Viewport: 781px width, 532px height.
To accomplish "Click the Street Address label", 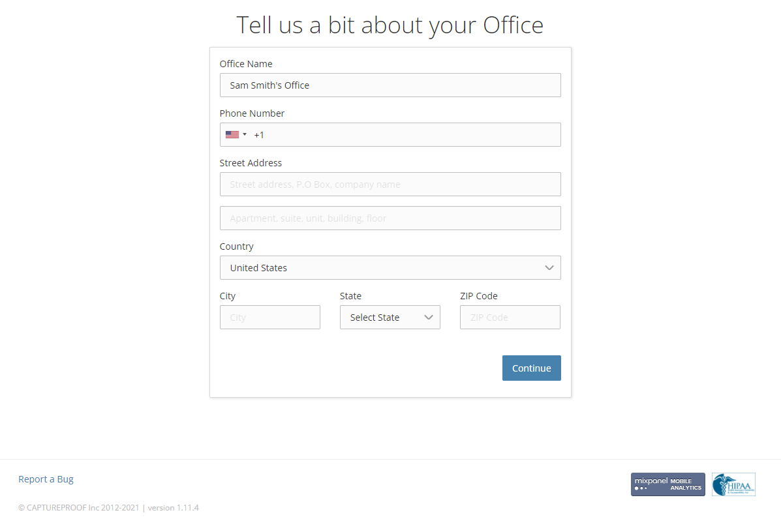I will 251,163.
